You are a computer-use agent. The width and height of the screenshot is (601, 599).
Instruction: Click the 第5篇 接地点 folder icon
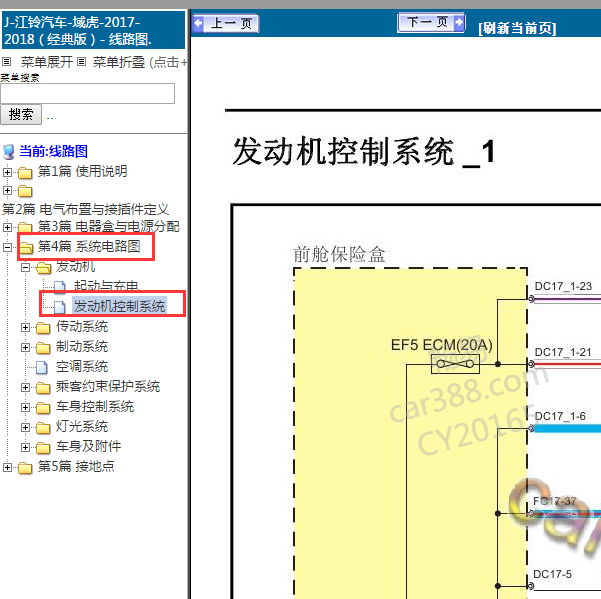click(x=25, y=468)
